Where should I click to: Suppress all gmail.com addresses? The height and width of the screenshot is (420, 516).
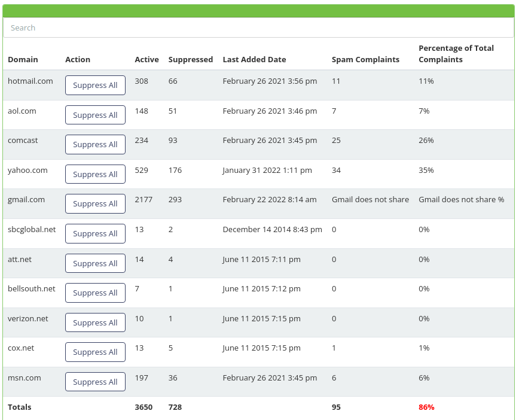(95, 203)
